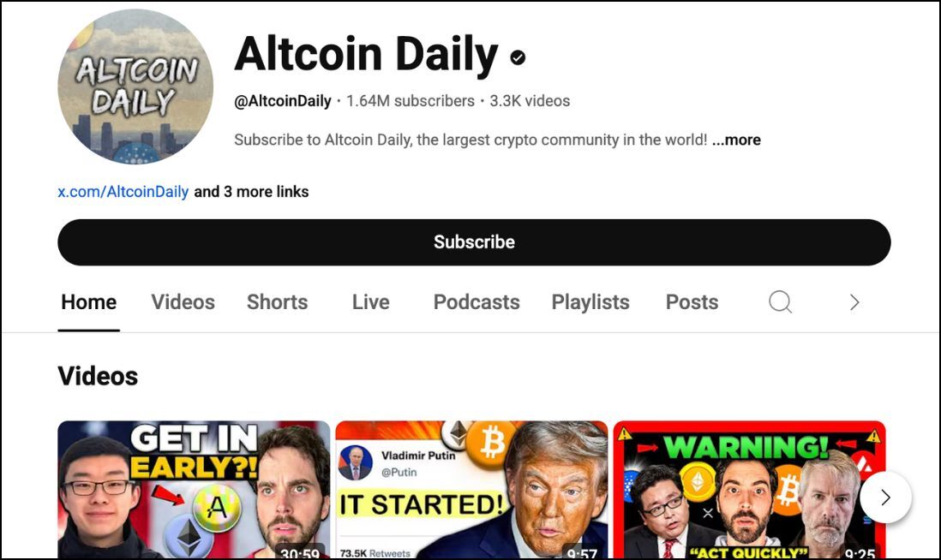Viewport: 941px width, 560px height.
Task: Open the Posts tab
Action: click(x=692, y=302)
